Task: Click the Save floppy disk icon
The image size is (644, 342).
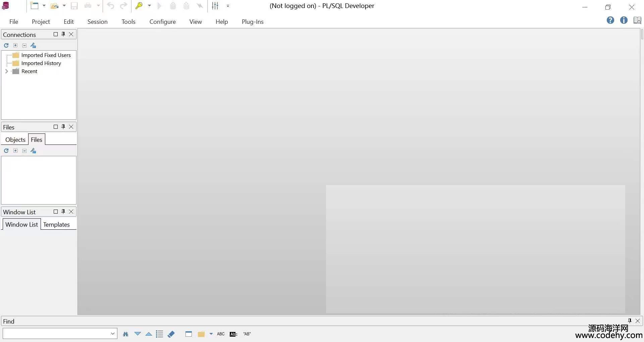Action: tap(74, 6)
